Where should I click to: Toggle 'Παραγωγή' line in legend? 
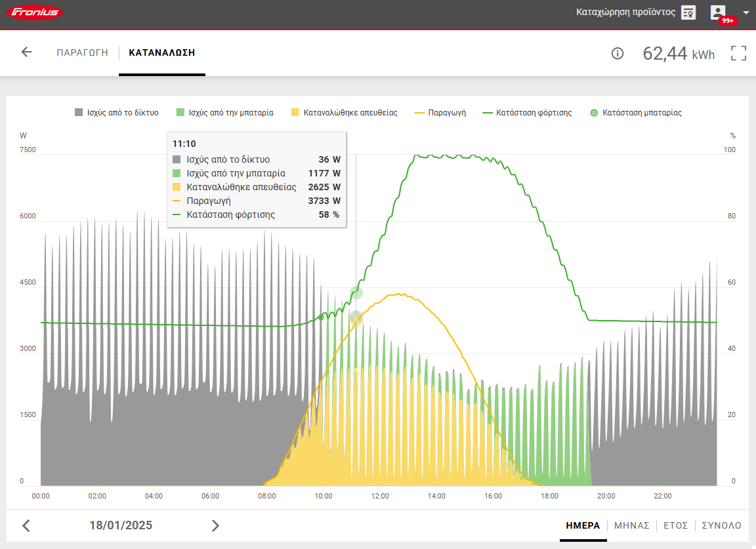tap(440, 113)
